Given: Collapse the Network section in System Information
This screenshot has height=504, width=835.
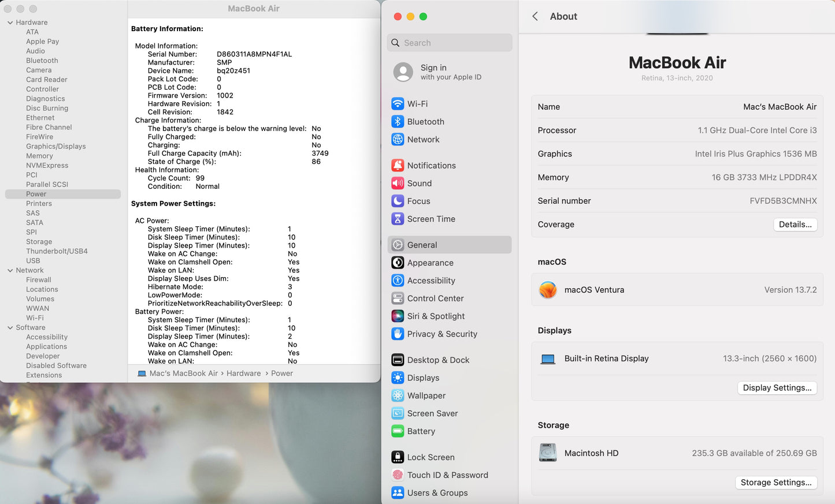Looking at the screenshot, I should 9,270.
